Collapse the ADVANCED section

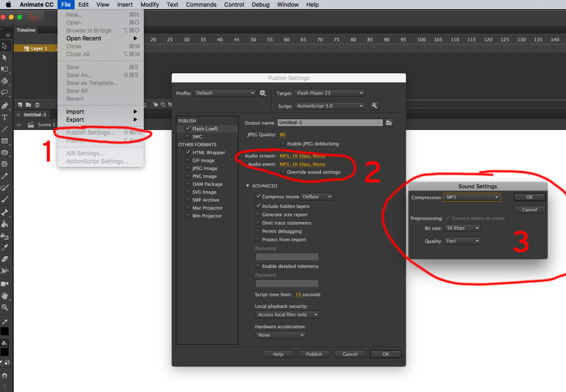(x=248, y=186)
